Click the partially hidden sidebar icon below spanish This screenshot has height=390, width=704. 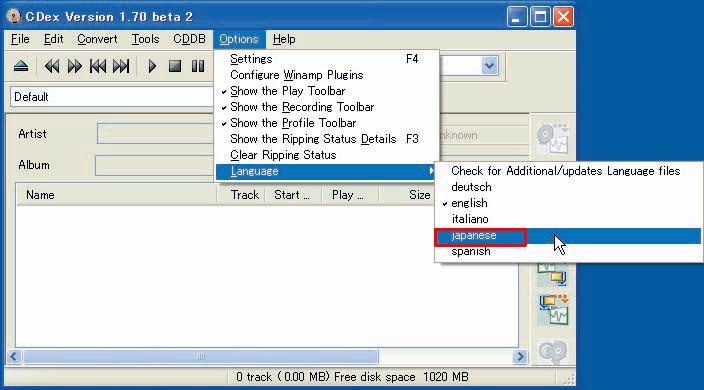[553, 275]
